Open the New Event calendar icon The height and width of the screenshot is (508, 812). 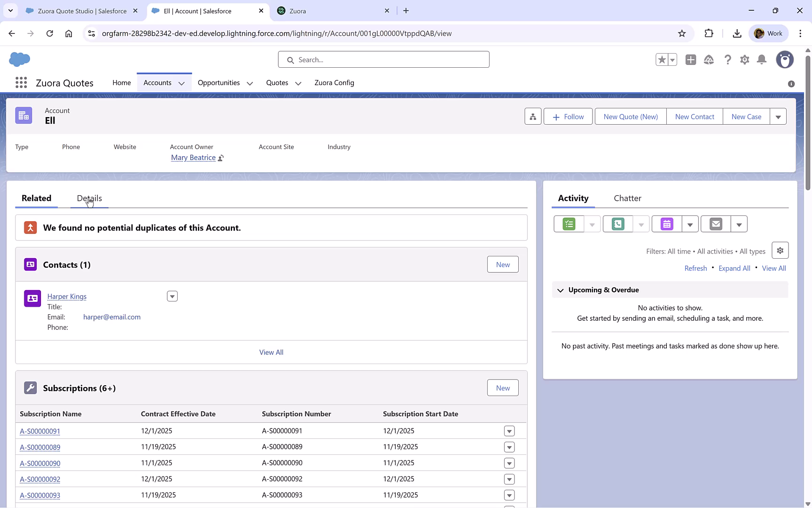pos(666,224)
